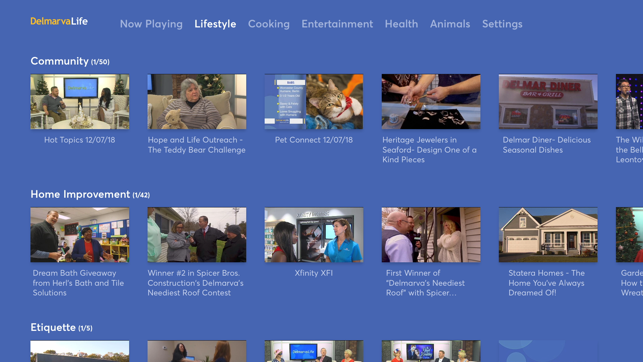The image size is (643, 362).
Task: Click the Community (1/50) section heading
Action: (70, 61)
